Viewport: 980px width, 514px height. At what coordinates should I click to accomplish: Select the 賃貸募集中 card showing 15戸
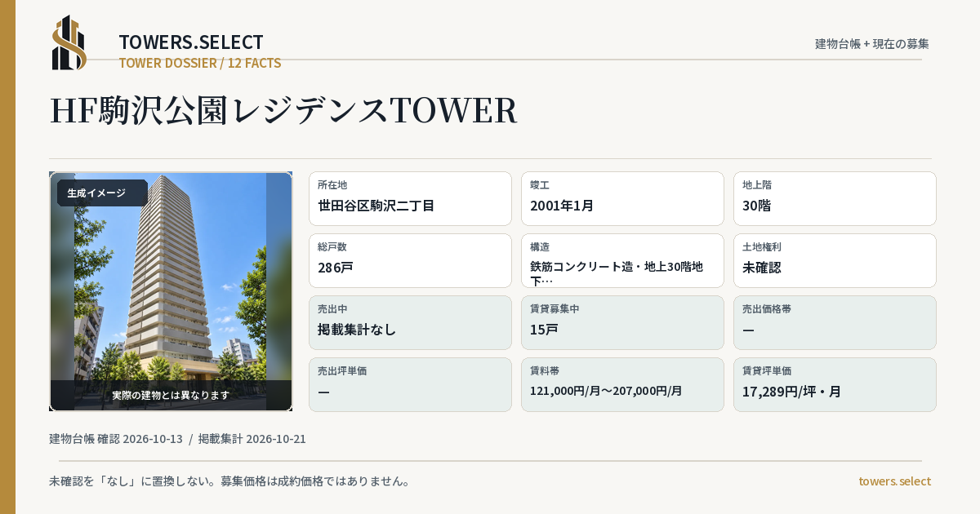pyautogui.click(x=622, y=322)
